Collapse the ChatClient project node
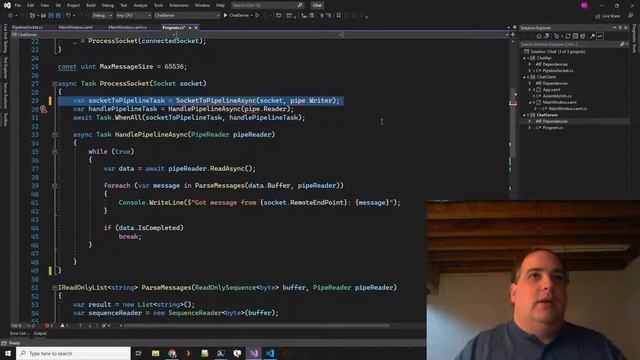This screenshot has width=640, height=360. 525,77
